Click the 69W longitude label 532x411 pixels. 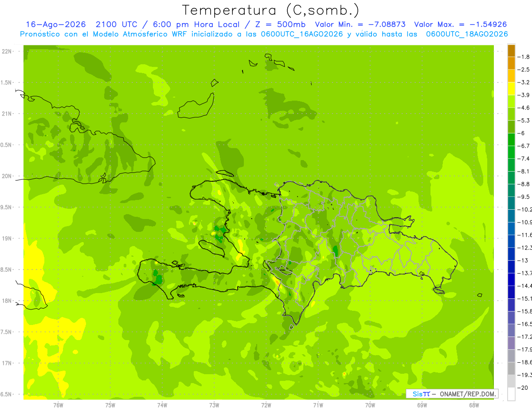422,405
